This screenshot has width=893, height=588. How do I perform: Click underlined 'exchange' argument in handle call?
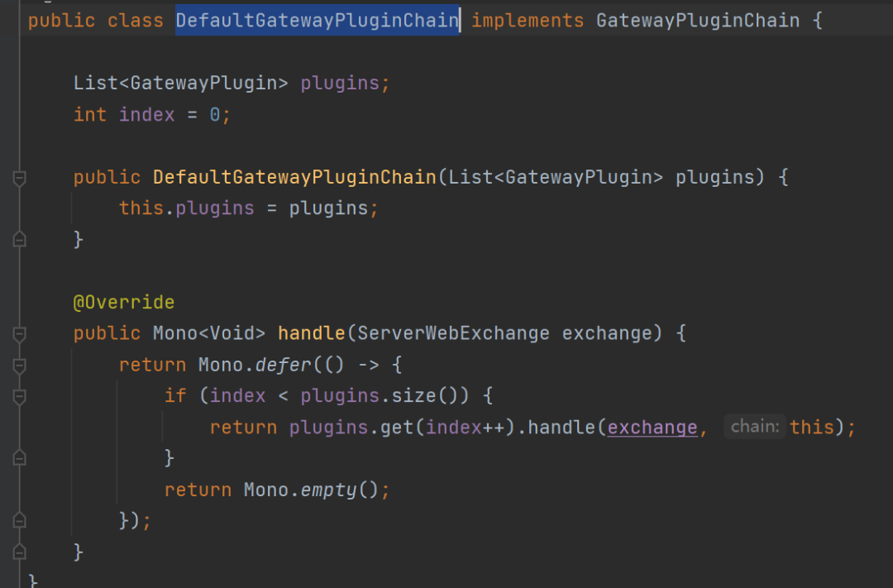tap(652, 428)
